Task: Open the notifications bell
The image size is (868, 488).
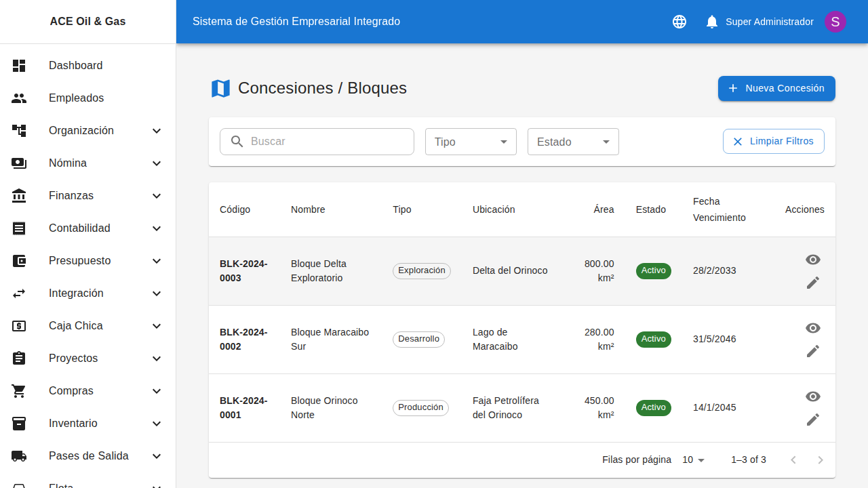Action: click(x=711, y=22)
